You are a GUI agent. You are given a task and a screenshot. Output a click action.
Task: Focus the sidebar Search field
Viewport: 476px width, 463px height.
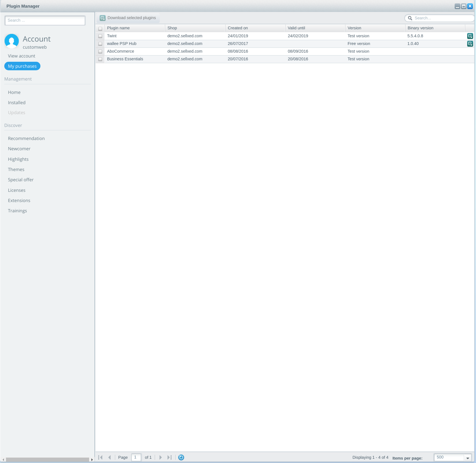(45, 20)
